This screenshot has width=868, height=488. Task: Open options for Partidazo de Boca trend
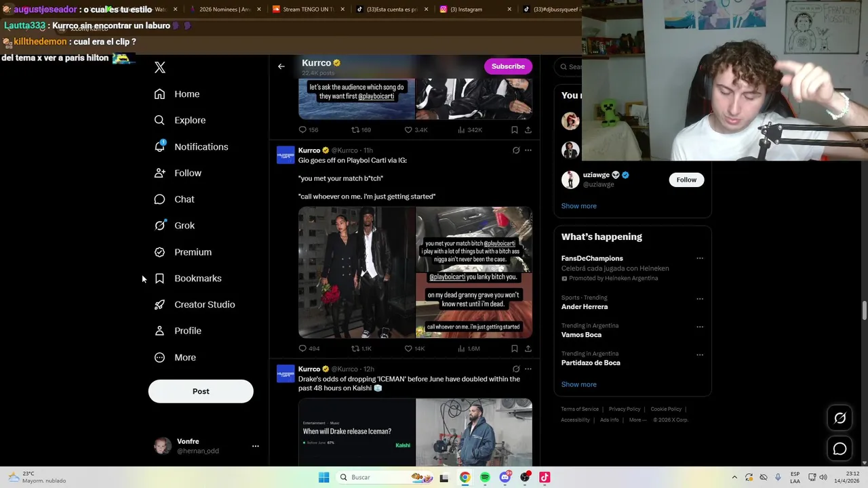[x=700, y=354]
